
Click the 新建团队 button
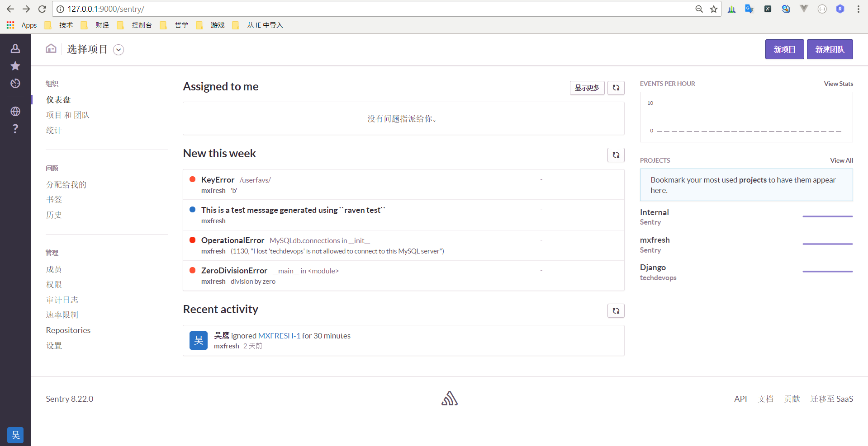[830, 49]
